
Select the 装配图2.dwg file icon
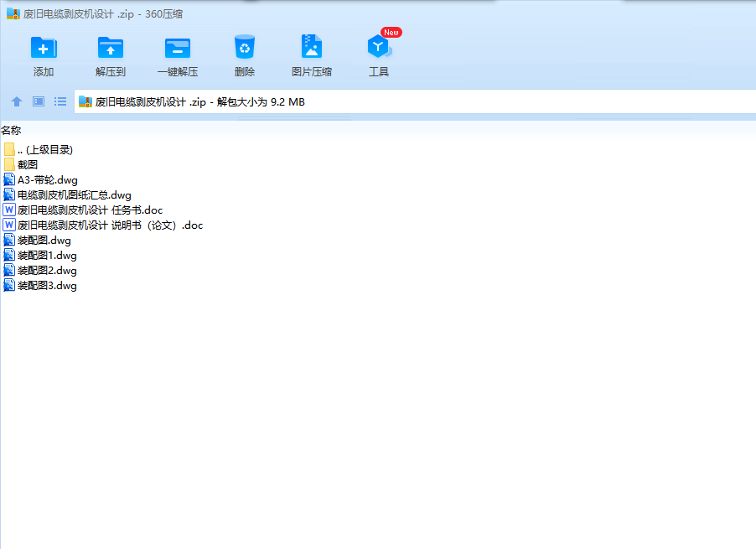pos(9,270)
